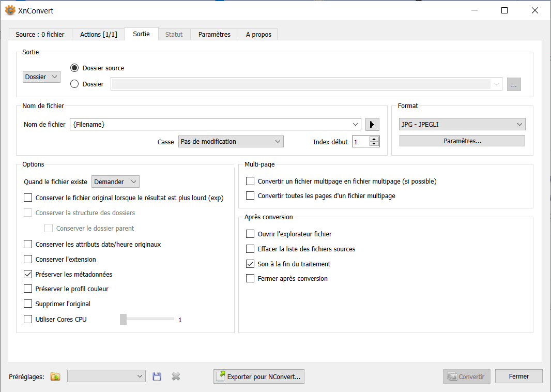Click the browse folder ellipsis button
Viewport: 551px width, 392px height.
513,84
